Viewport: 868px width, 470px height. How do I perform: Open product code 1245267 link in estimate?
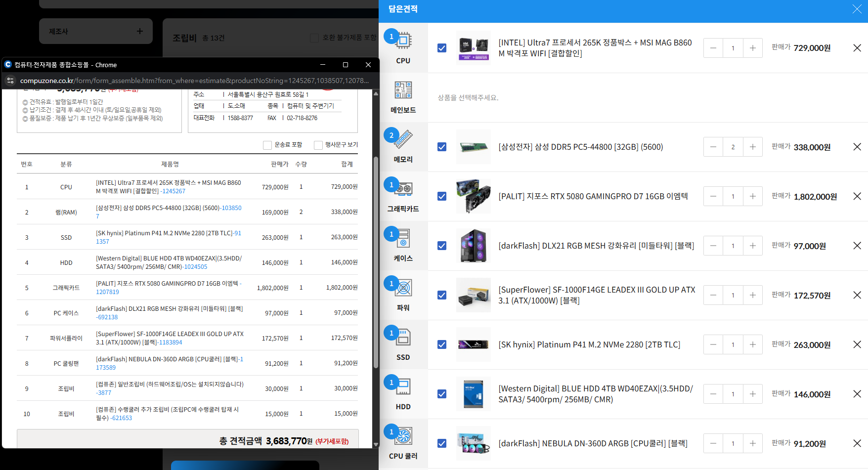click(x=174, y=191)
